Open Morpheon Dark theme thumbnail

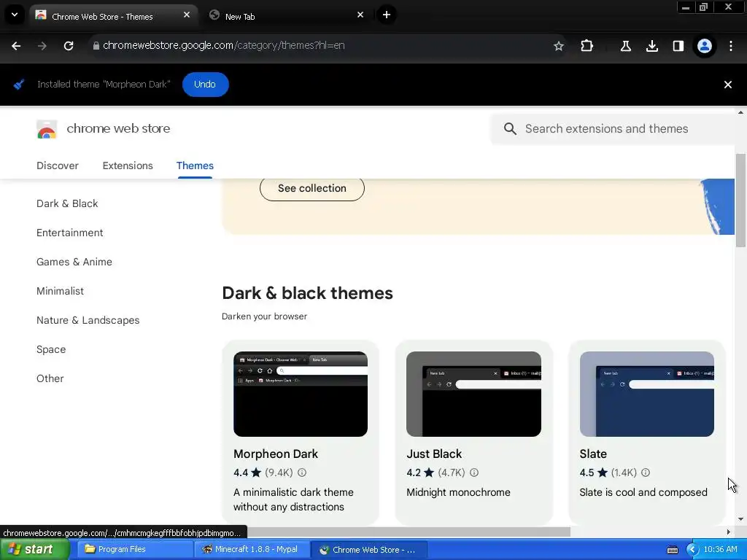pyautogui.click(x=301, y=394)
